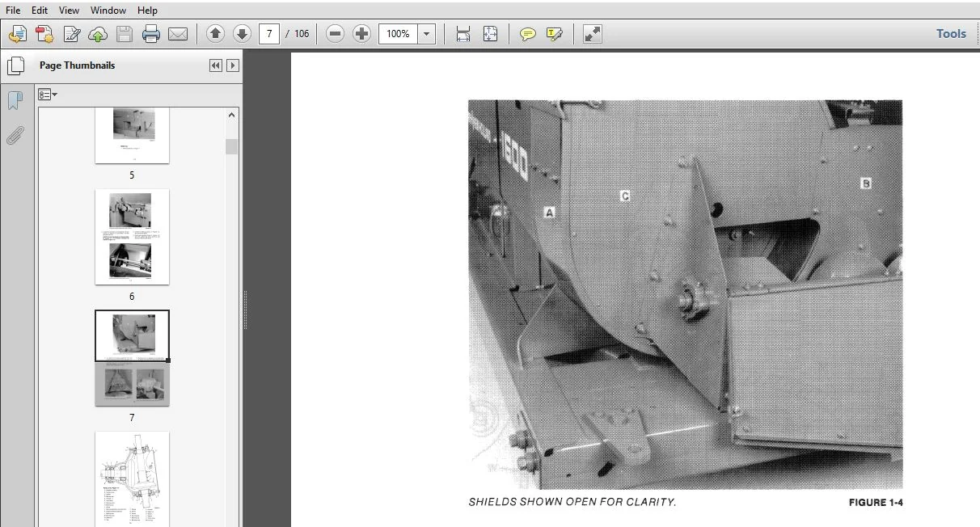
Task: Print the document using printer icon
Action: [150, 34]
